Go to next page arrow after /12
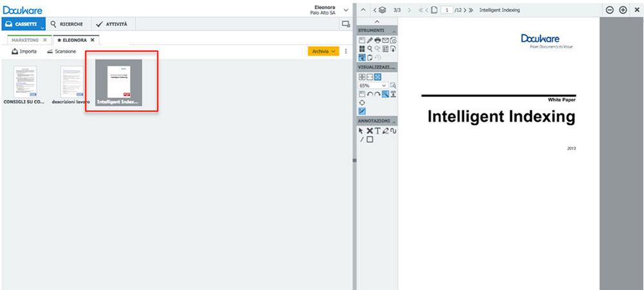This screenshot has height=290, width=644. 465,10
